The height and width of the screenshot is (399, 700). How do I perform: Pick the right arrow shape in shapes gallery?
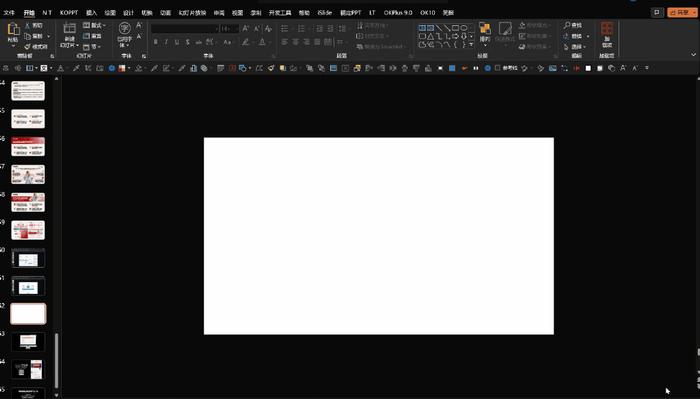click(456, 36)
